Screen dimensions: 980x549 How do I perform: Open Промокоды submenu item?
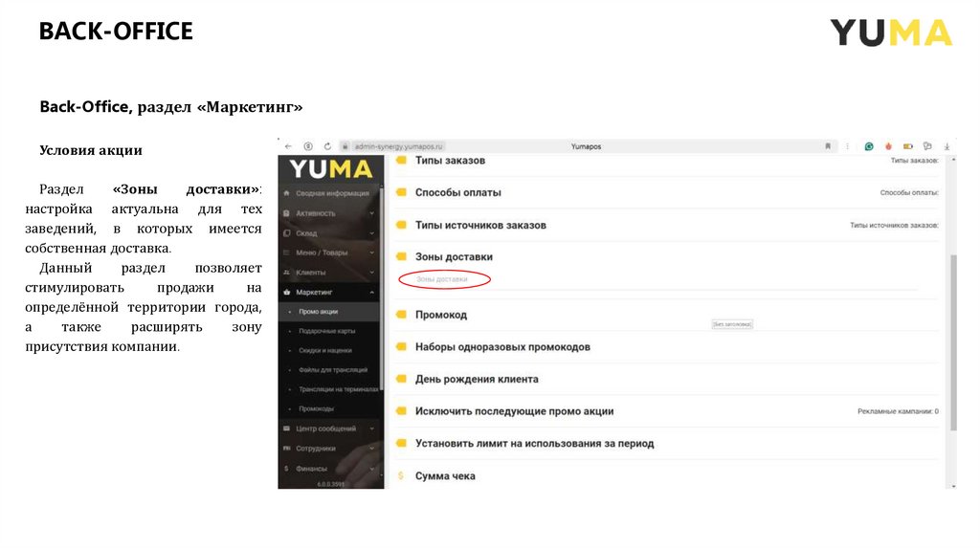click(316, 408)
